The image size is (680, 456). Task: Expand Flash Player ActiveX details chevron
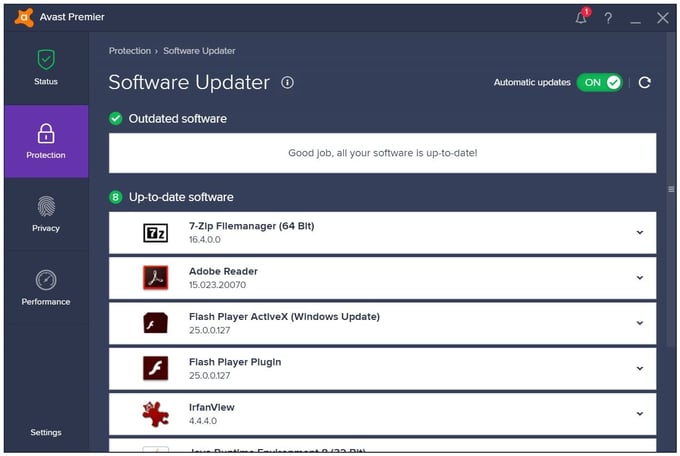[640, 323]
